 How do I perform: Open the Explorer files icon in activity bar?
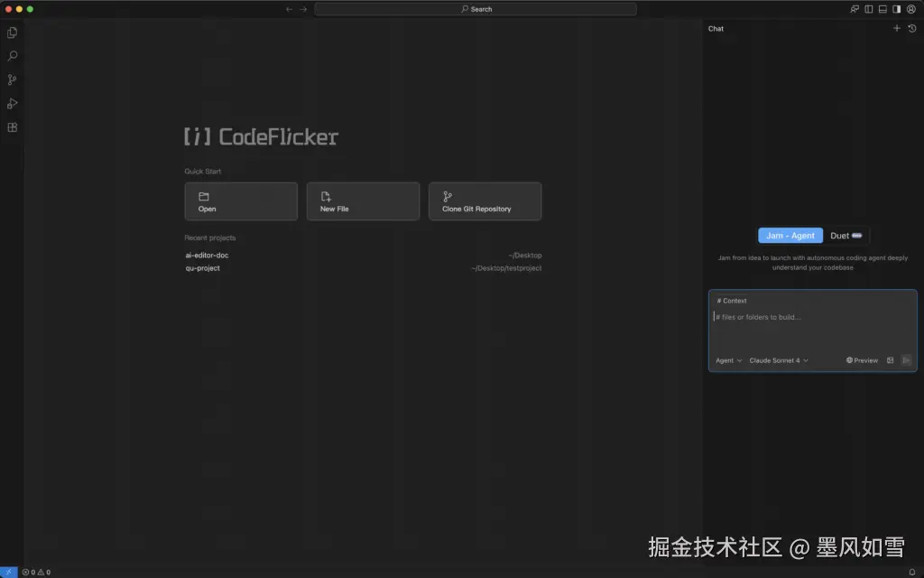click(12, 33)
